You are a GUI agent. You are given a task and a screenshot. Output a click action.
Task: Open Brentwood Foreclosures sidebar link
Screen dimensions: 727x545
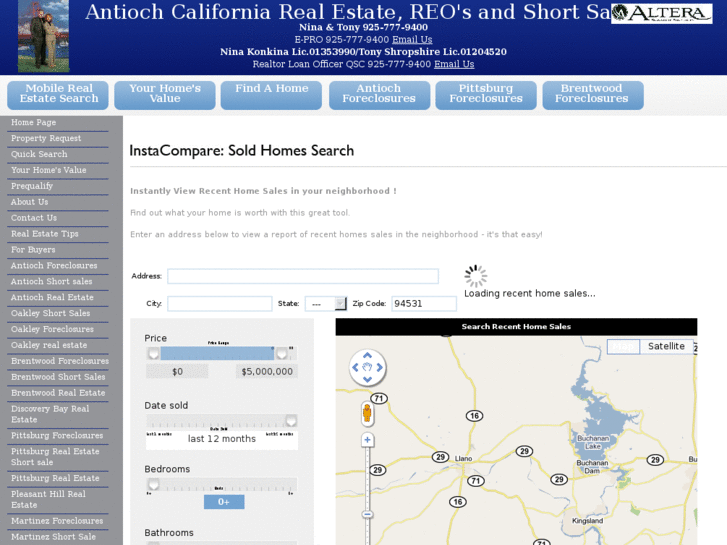coord(60,361)
